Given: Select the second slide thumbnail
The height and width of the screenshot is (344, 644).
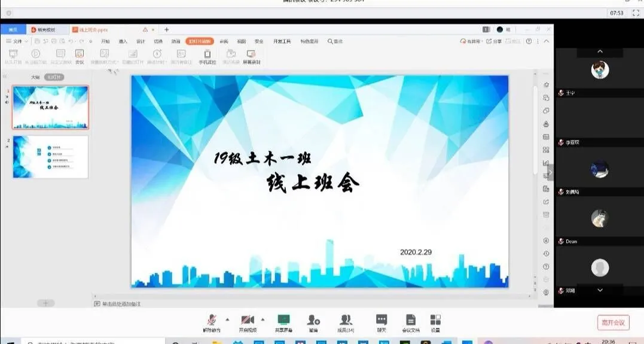Looking at the screenshot, I should [x=50, y=157].
